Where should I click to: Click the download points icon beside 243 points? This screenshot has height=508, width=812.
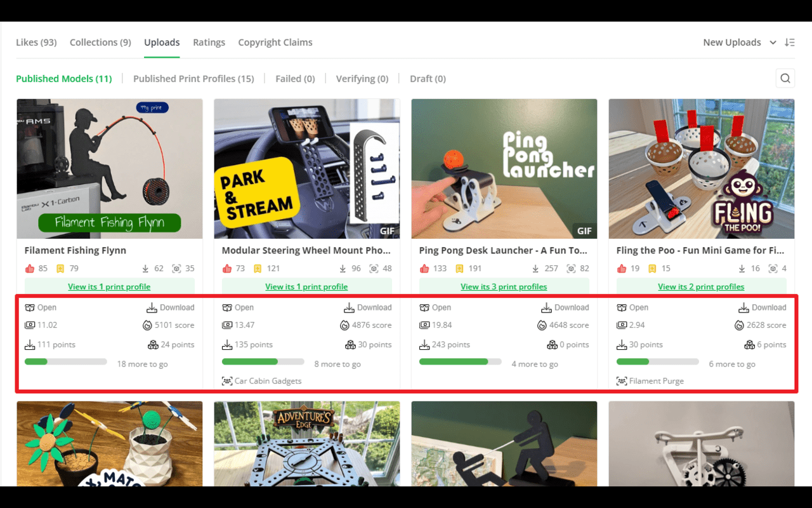pyautogui.click(x=424, y=345)
